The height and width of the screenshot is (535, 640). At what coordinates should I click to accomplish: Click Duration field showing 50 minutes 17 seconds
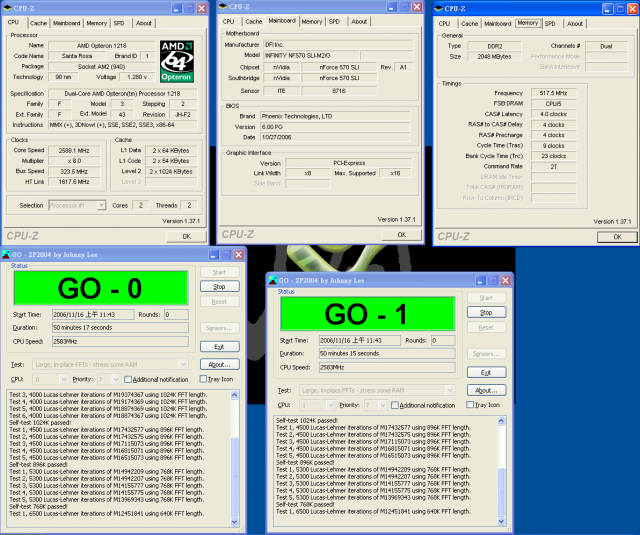click(120, 327)
